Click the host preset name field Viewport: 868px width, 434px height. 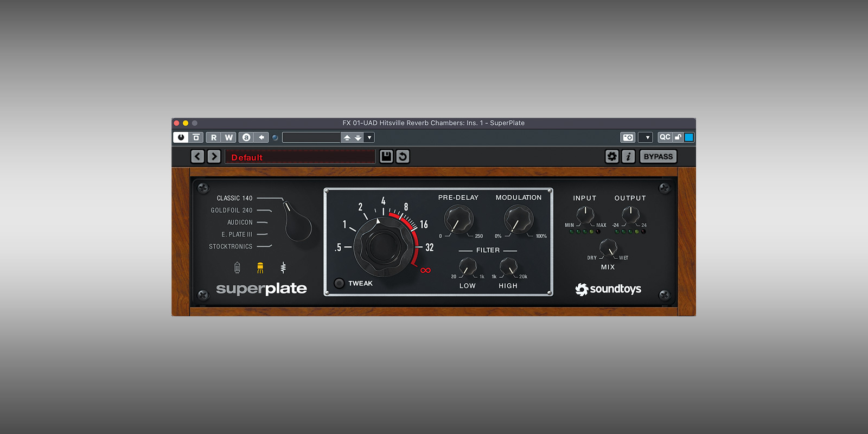(311, 138)
